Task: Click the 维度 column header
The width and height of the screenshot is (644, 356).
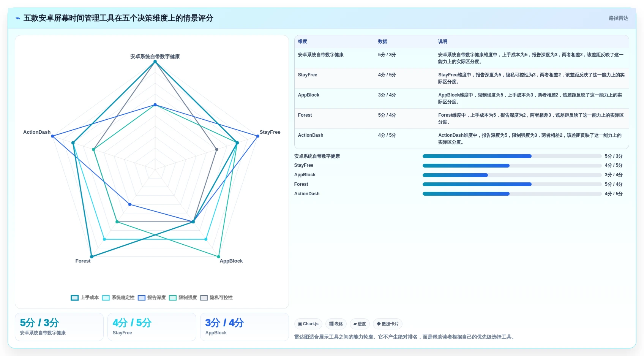Action: click(x=303, y=42)
